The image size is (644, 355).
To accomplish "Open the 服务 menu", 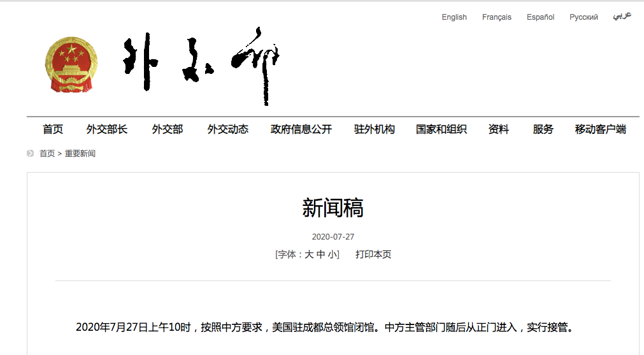I will pos(543,129).
